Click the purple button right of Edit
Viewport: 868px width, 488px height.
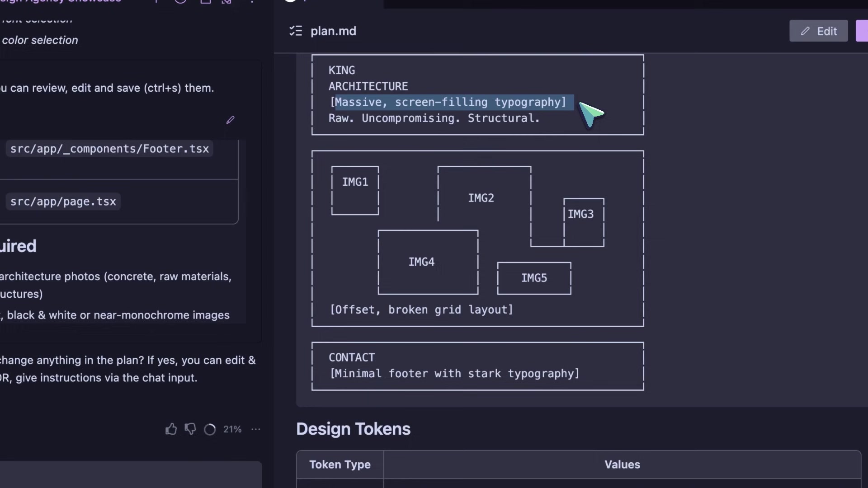point(862,31)
